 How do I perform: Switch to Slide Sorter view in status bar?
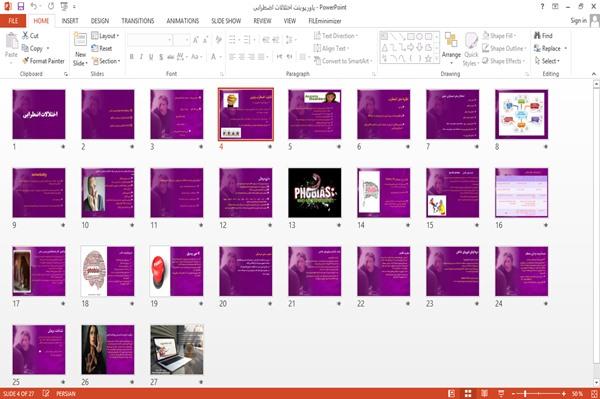click(468, 394)
